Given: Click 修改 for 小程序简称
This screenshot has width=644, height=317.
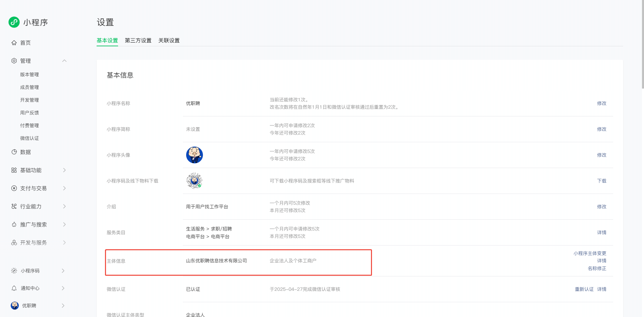Looking at the screenshot, I should 602,129.
